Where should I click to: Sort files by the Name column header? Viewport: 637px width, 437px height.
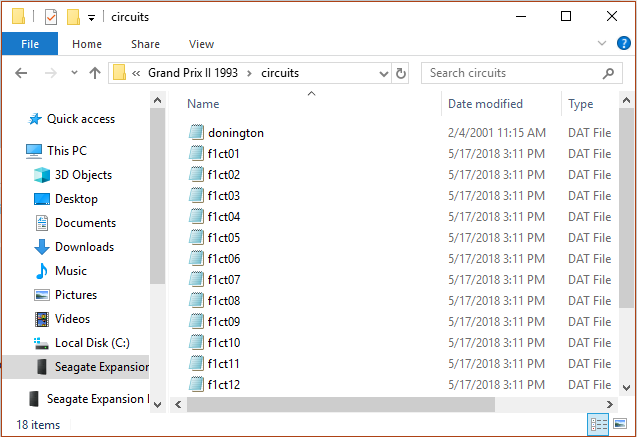pos(203,104)
